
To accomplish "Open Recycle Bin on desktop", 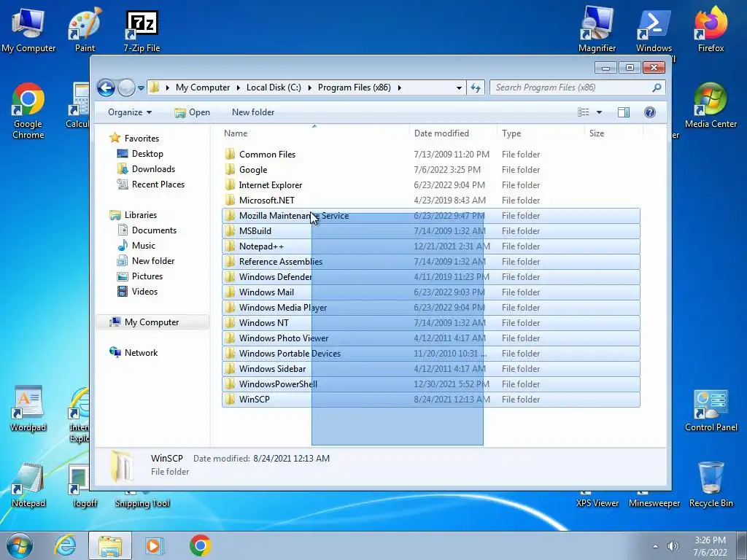I will coord(711,484).
